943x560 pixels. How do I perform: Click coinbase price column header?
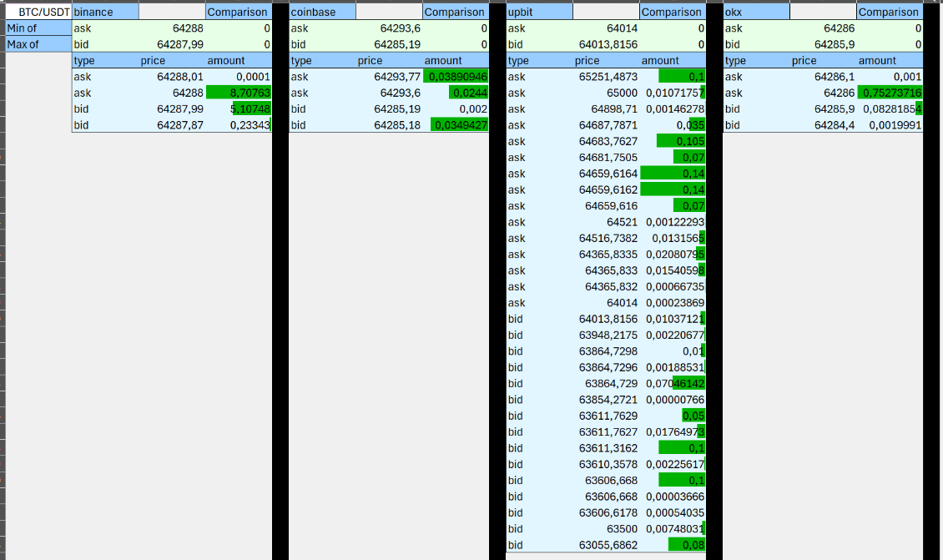tap(389, 61)
